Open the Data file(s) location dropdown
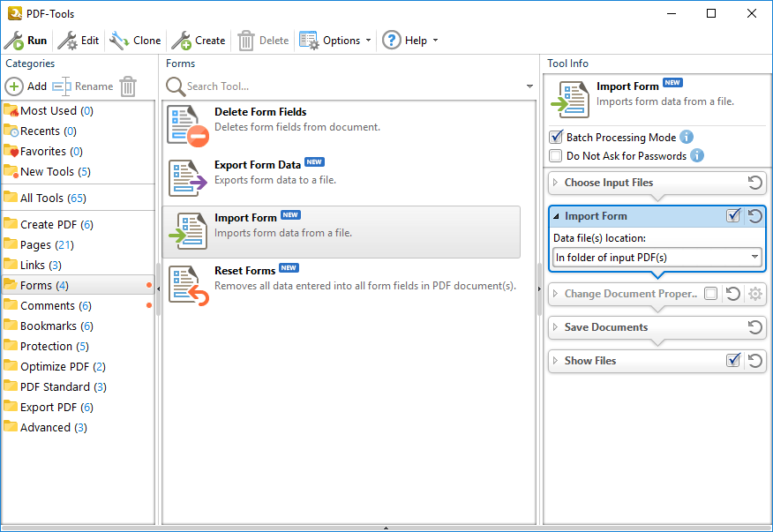The width and height of the screenshot is (773, 532). (657, 258)
